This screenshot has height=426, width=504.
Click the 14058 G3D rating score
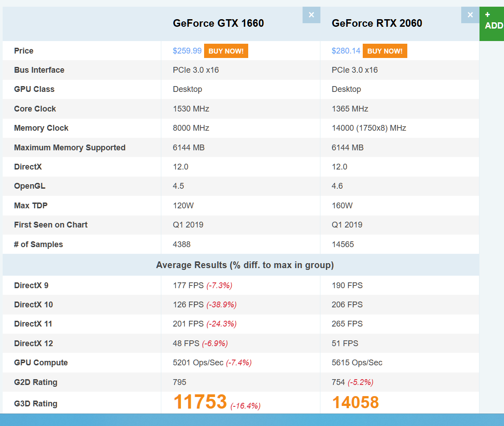(x=356, y=402)
